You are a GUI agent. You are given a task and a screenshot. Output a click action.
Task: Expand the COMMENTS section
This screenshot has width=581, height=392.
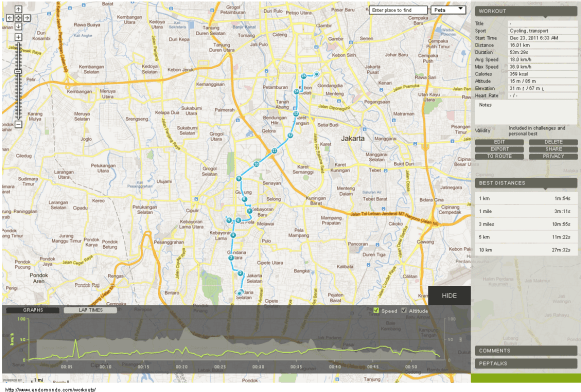[x=526, y=351]
